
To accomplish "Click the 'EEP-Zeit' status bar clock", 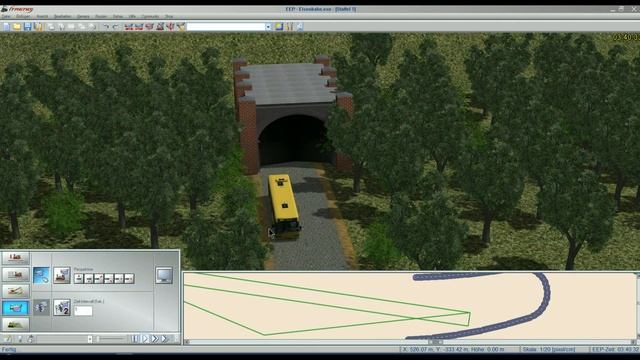I will (616, 349).
